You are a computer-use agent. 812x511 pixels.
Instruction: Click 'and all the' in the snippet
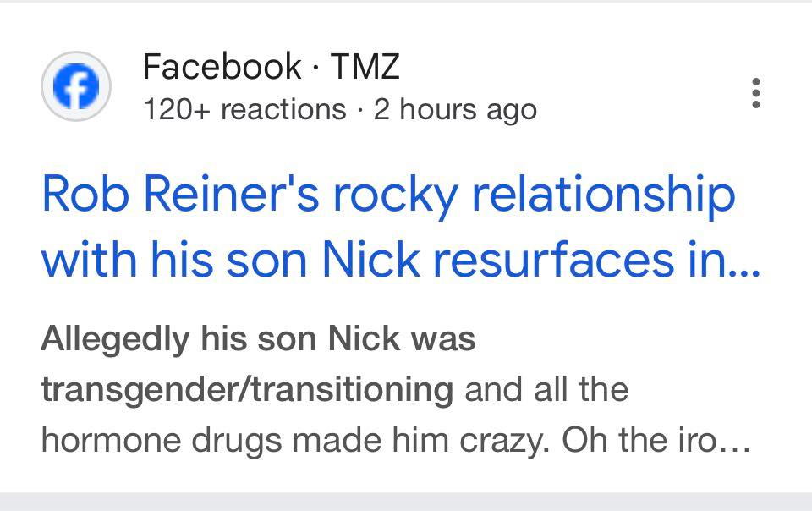pos(546,390)
